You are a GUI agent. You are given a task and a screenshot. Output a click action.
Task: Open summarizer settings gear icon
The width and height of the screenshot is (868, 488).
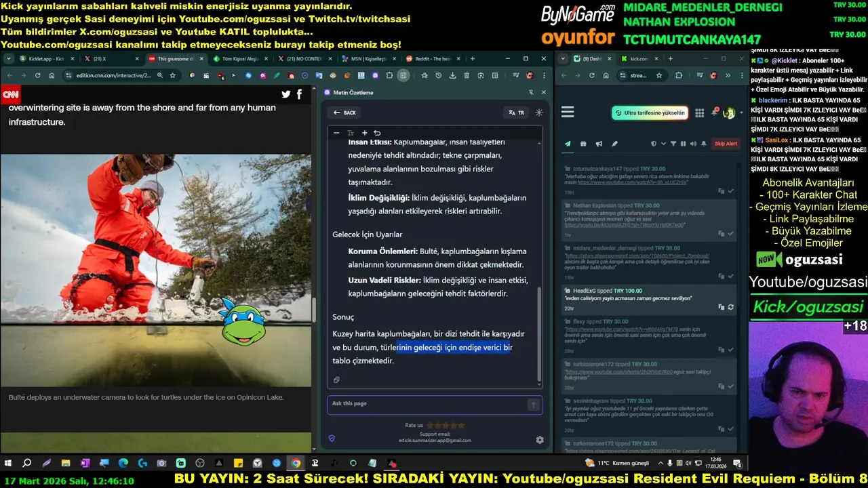tap(540, 440)
